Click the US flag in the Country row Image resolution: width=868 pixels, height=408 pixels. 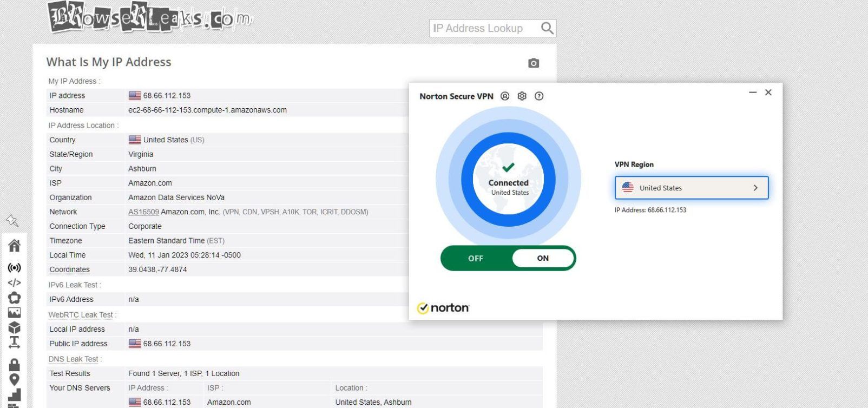click(x=135, y=140)
